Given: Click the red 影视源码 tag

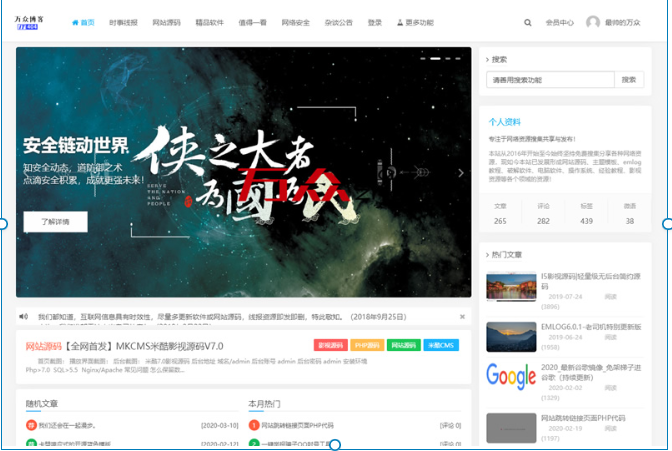Looking at the screenshot, I should [330, 345].
